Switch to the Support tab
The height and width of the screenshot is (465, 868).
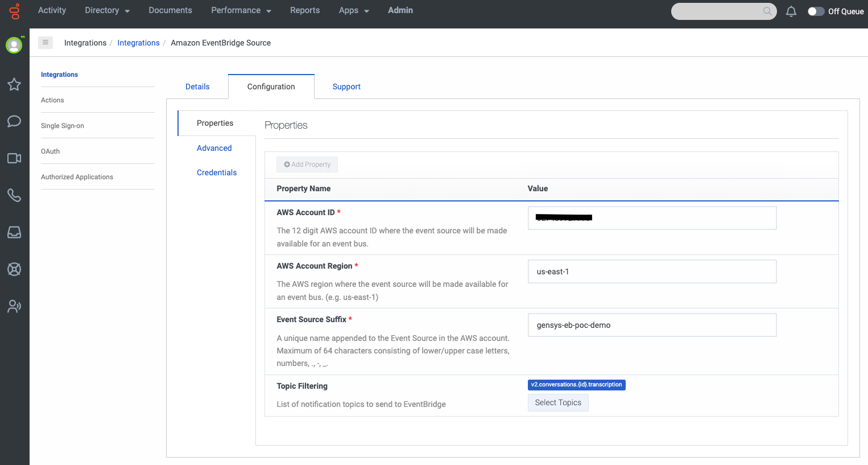coord(346,87)
